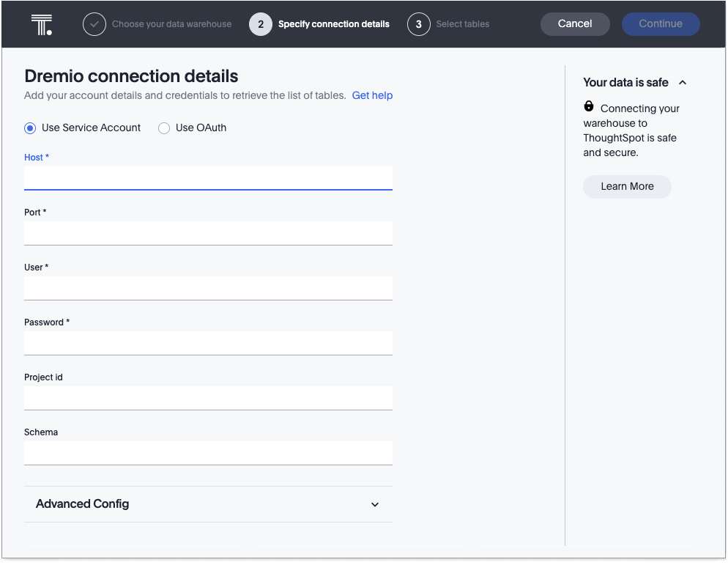Click the lock icon in safety panel
The width and height of the screenshot is (728, 565).
[589, 106]
